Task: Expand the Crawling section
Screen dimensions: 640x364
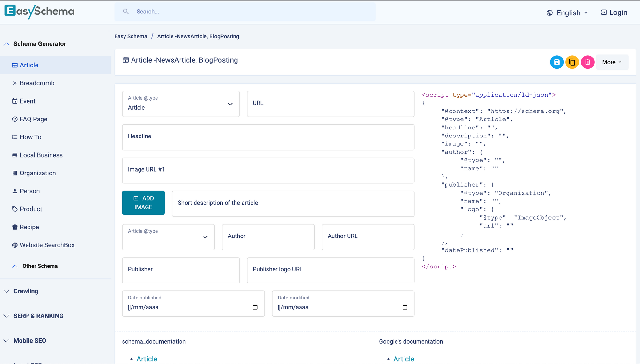Action: point(26,291)
